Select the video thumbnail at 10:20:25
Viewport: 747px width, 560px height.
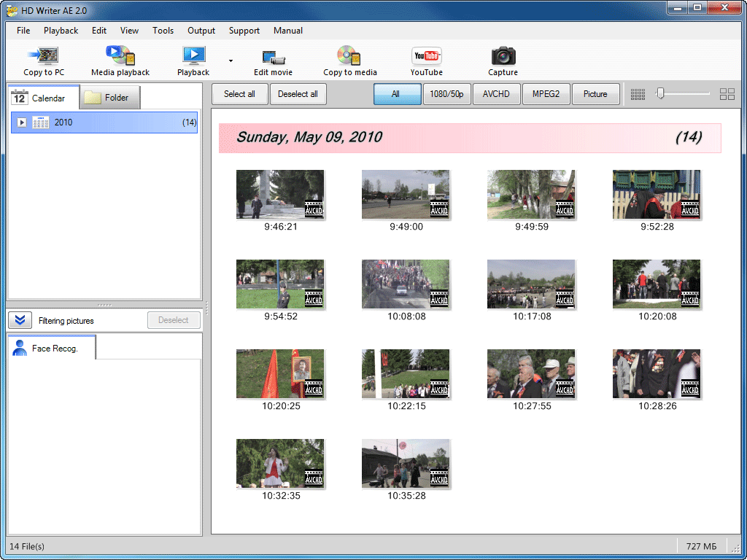click(280, 374)
